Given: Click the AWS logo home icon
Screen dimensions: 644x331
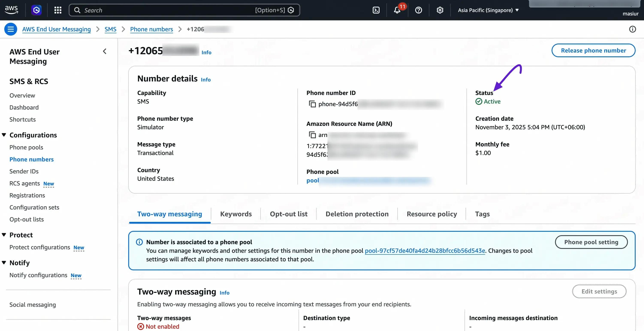Looking at the screenshot, I should point(11,10).
